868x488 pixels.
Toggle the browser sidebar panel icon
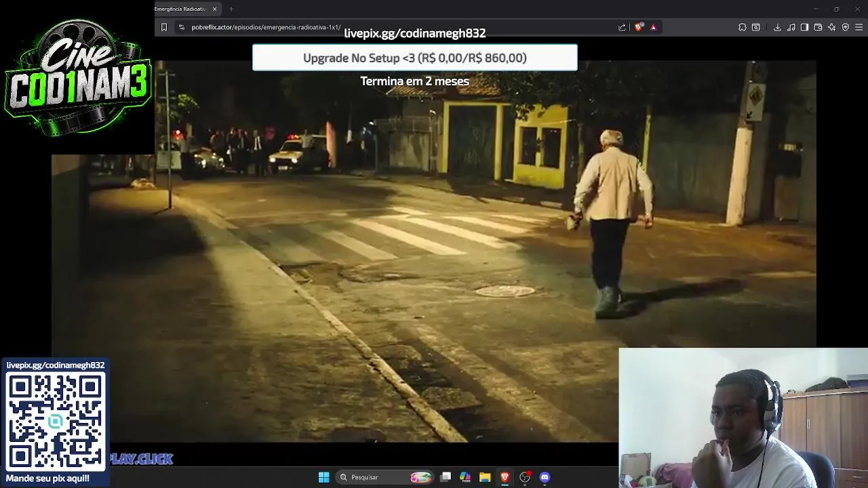click(804, 27)
